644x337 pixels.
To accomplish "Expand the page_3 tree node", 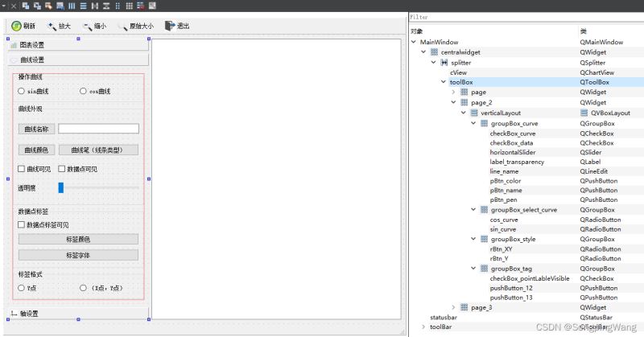I will click(x=453, y=307).
